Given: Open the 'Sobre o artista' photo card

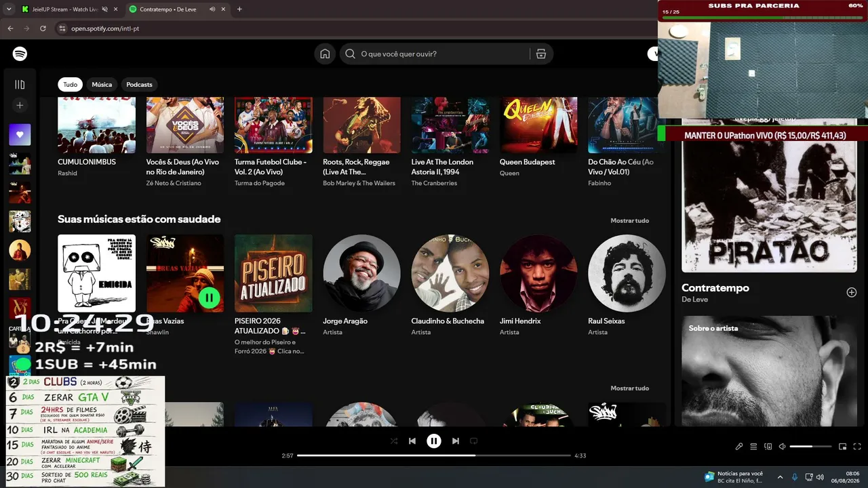Looking at the screenshot, I should click(x=769, y=371).
